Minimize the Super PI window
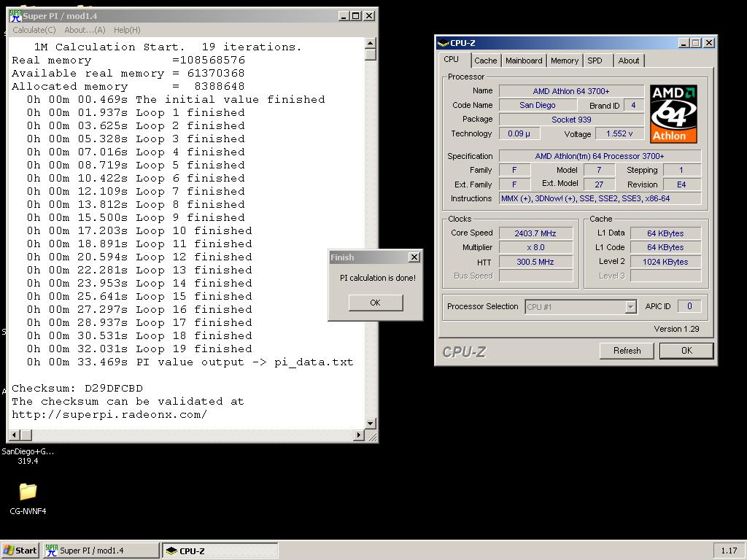Image resolution: width=747 pixels, height=560 pixels. tap(344, 16)
